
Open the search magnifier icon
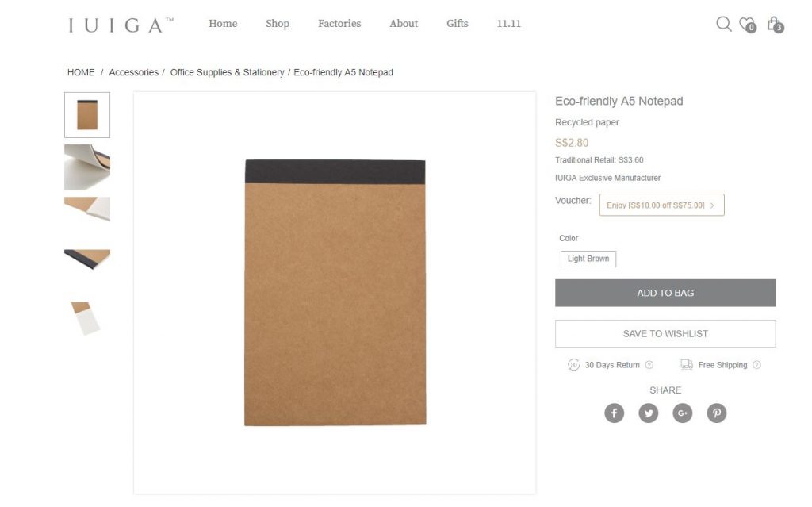(x=723, y=24)
